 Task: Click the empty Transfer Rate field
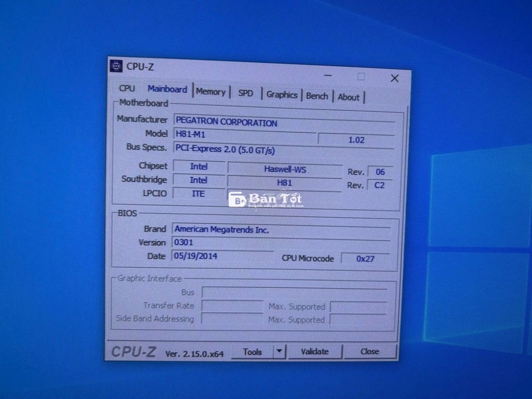[x=232, y=306]
